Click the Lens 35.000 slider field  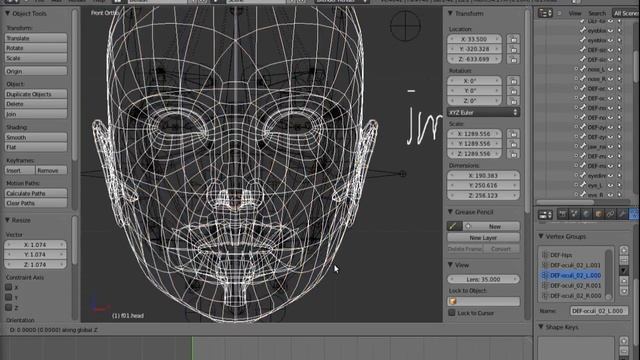click(x=484, y=279)
